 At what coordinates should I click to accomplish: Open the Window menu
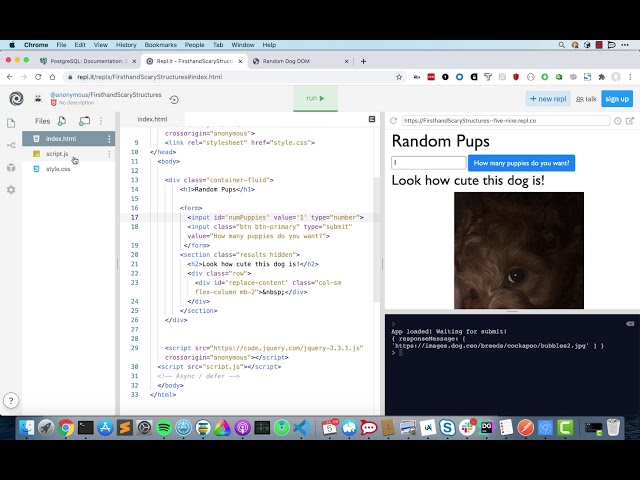pyautogui.click(x=243, y=45)
